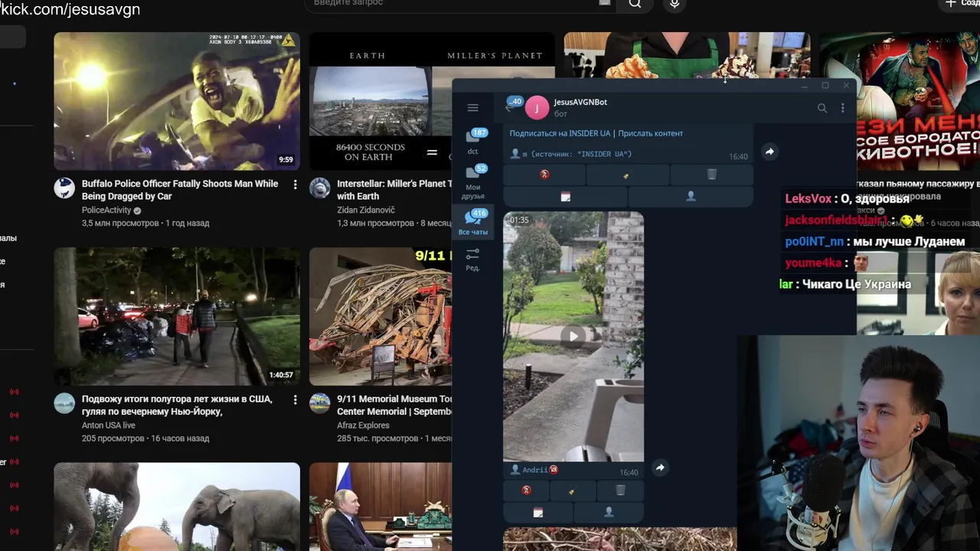
Task: Open more options for Buffalo Police Officer video
Action: point(295,184)
